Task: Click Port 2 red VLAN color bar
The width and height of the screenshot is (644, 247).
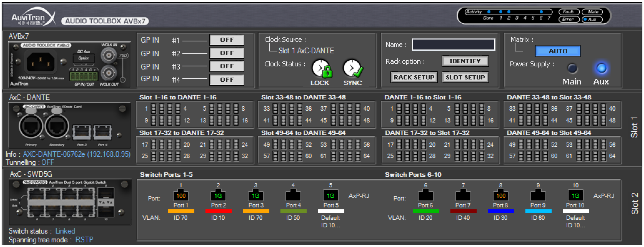Action: pyautogui.click(x=218, y=211)
